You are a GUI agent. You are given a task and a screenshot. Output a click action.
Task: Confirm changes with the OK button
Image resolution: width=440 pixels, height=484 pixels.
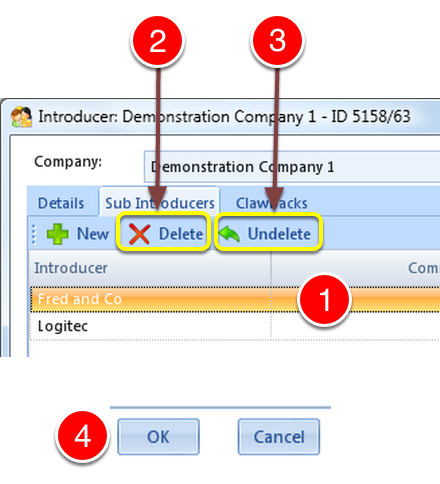[x=158, y=437]
